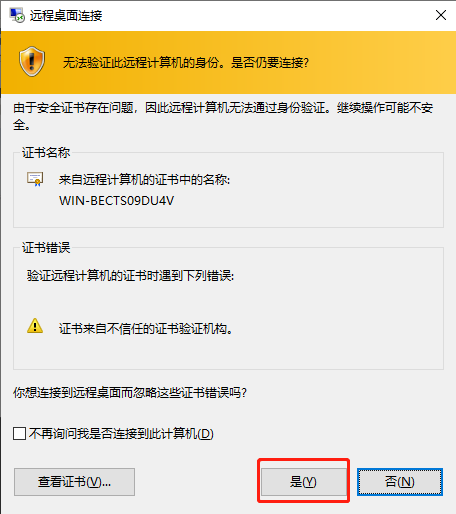Click the 无法验证此远程计算机的身份 header message
Viewport: 456px width, 514px height.
tap(186, 62)
